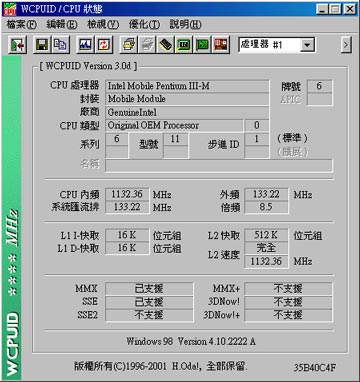Screen dimensions: 360x382
Task: Click the exit door icon in toolbar
Action: [17, 45]
